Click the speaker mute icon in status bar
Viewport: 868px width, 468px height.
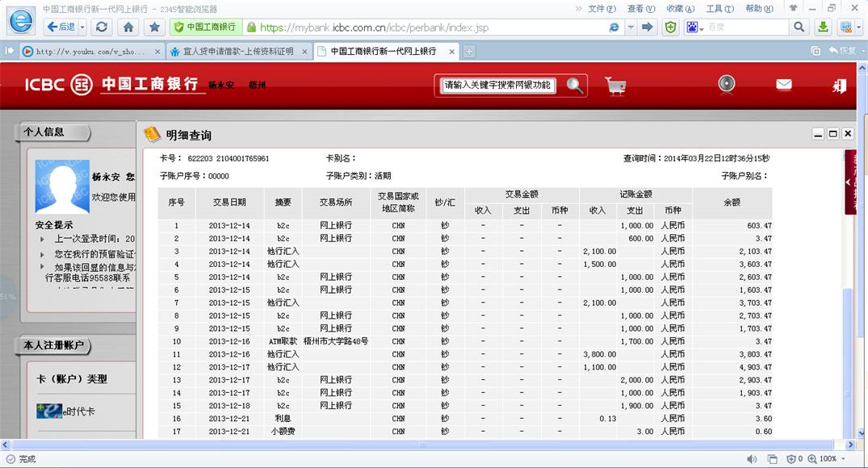tap(752, 459)
